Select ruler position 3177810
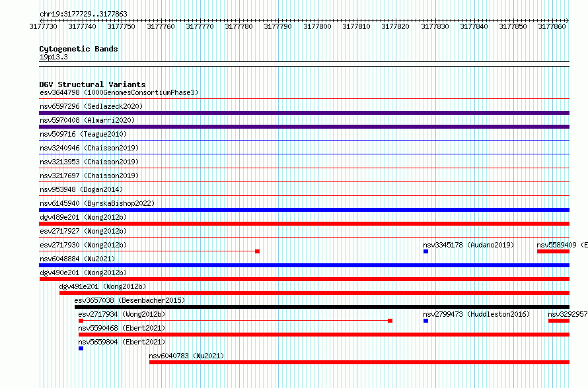Viewport: 588px width, 388px height. pos(356,26)
